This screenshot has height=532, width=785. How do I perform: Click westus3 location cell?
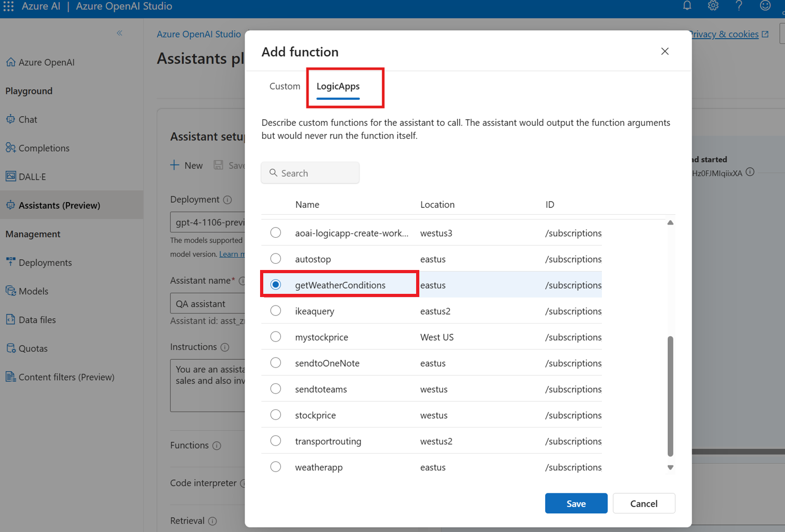click(x=436, y=233)
